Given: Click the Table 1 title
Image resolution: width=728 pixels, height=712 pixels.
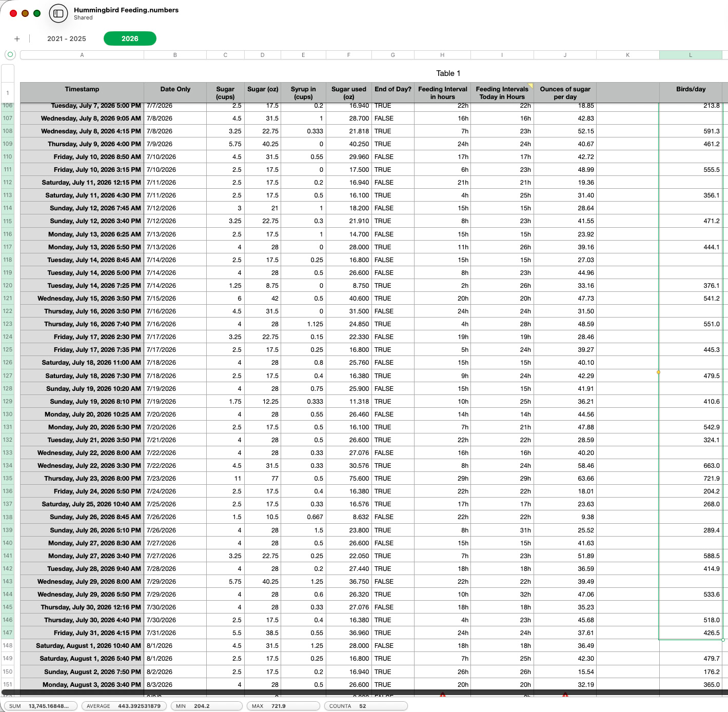Looking at the screenshot, I should [448, 73].
